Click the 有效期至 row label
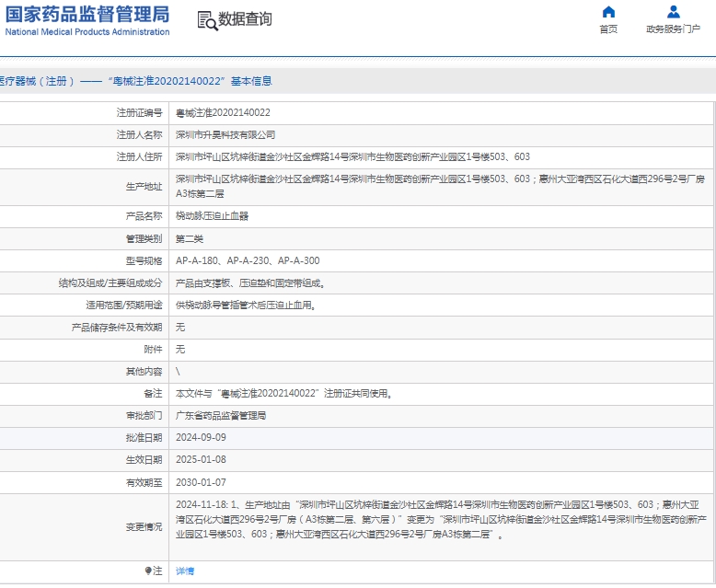Screen dimensions: 716x588 144,482
